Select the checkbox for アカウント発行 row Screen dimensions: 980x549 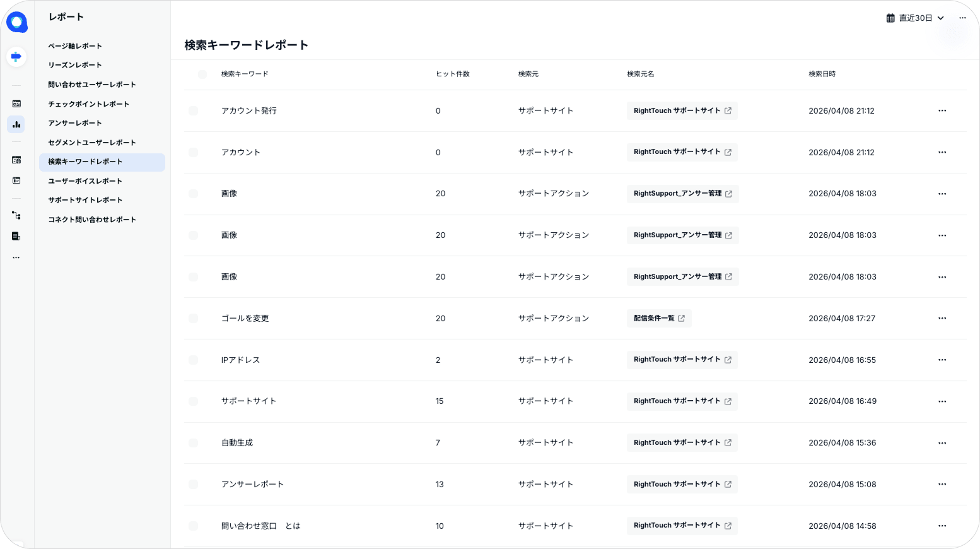coord(193,111)
